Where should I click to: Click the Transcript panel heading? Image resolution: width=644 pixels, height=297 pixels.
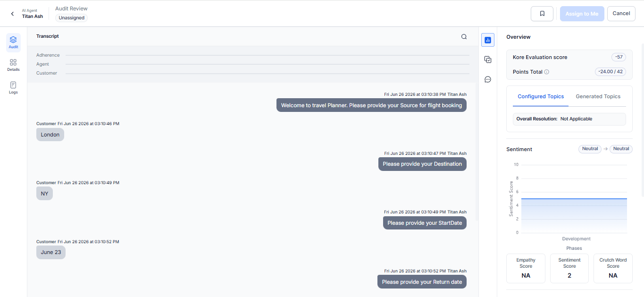coord(48,36)
